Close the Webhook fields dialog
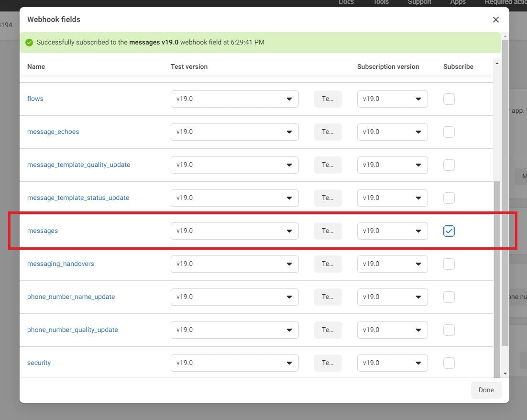The width and height of the screenshot is (527, 420). pyautogui.click(x=495, y=20)
